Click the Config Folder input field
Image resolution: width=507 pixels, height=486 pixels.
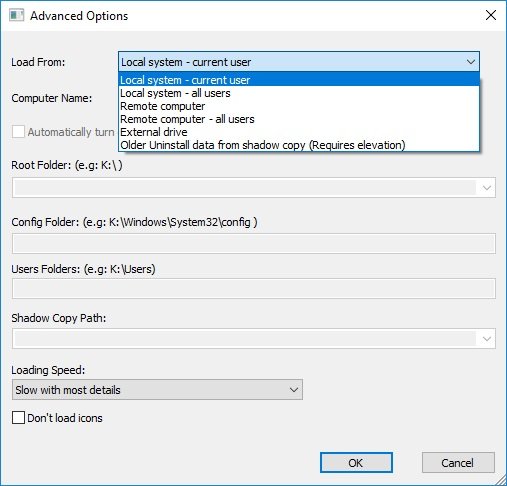(254, 244)
